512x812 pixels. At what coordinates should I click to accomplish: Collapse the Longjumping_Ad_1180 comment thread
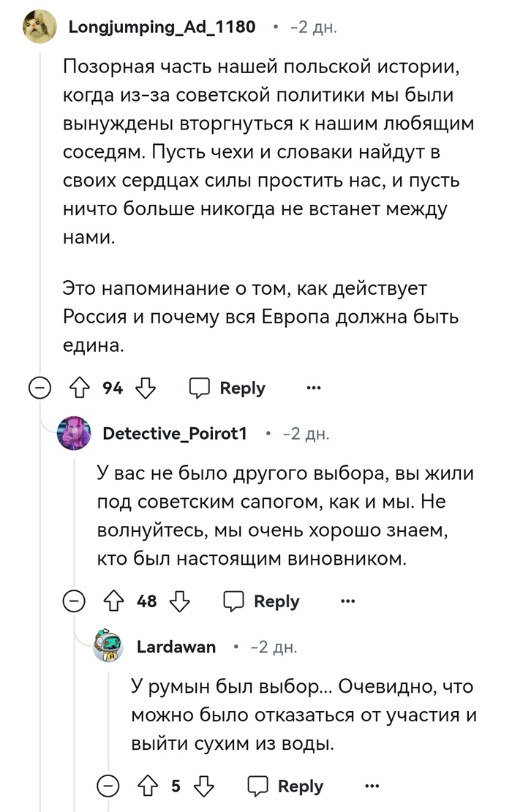(39, 388)
